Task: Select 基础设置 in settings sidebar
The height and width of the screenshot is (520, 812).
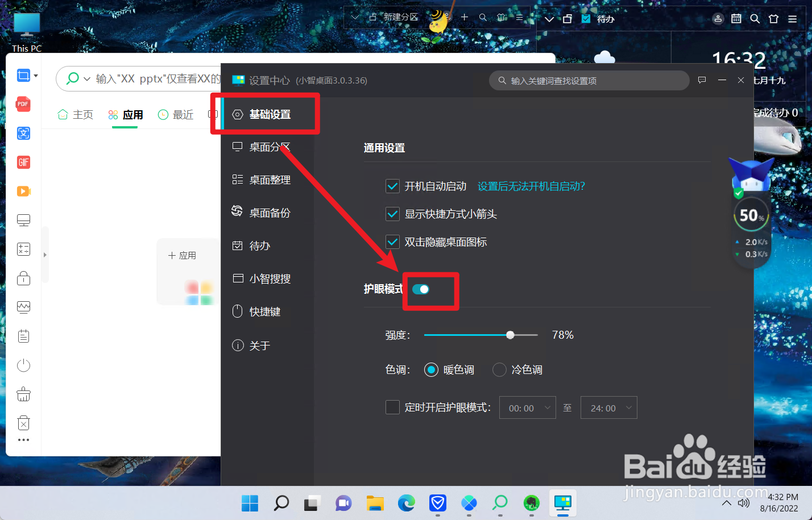Action: click(x=267, y=114)
